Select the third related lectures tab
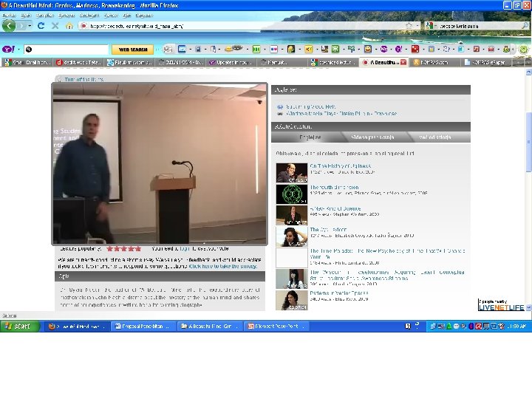 point(435,137)
